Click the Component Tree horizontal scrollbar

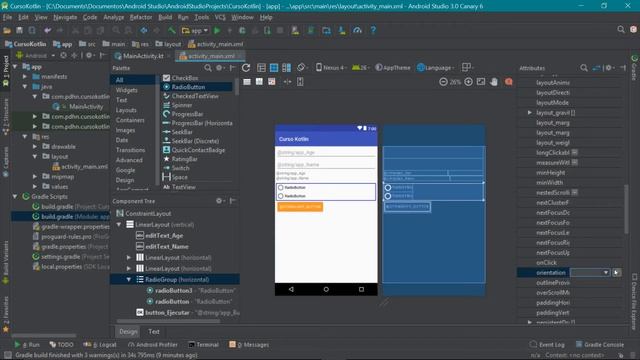click(x=169, y=321)
